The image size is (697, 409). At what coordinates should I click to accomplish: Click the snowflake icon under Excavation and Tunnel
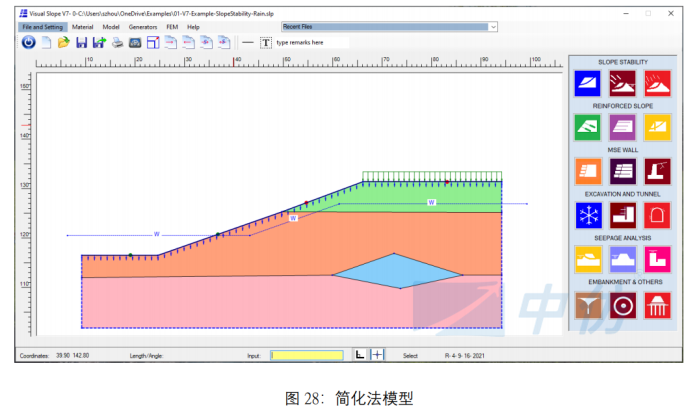[x=588, y=214]
